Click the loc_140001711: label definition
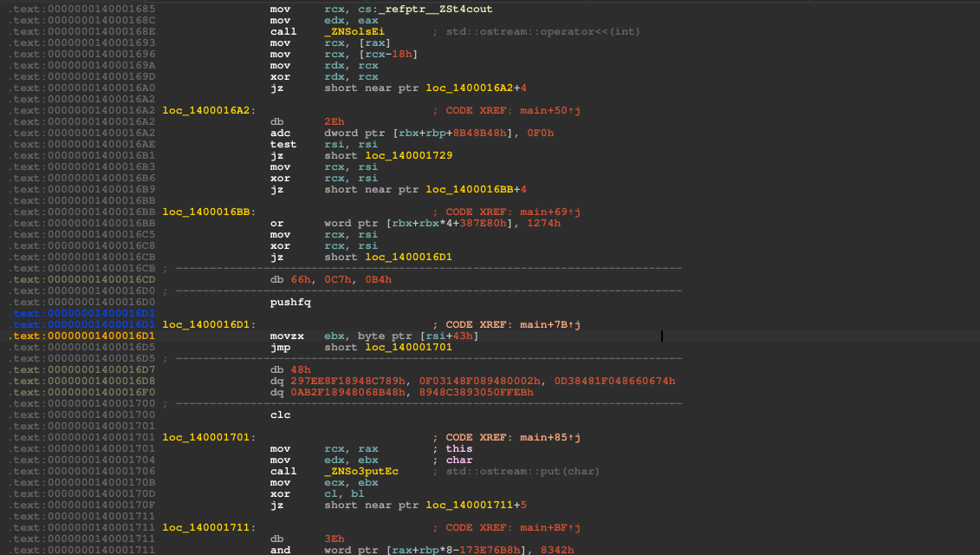 (210, 527)
